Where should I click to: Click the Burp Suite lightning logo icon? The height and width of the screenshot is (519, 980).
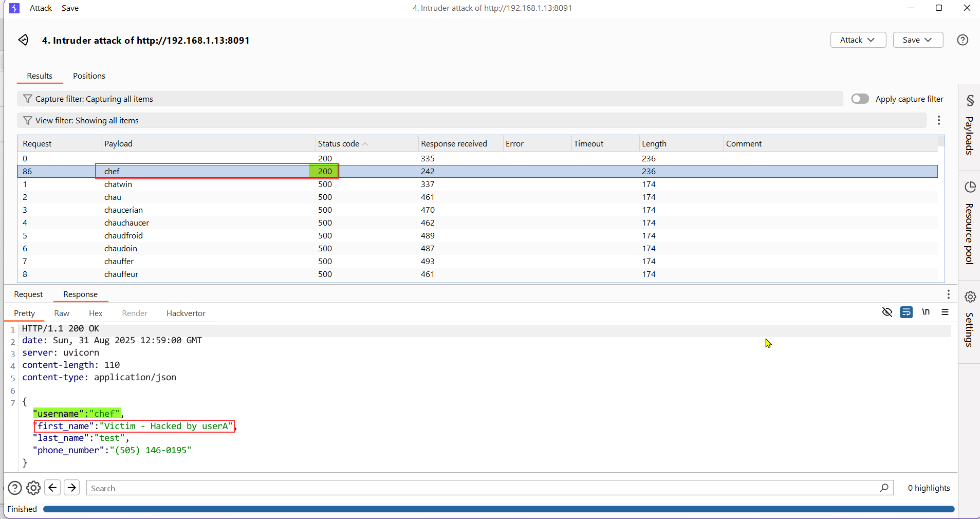pos(14,8)
